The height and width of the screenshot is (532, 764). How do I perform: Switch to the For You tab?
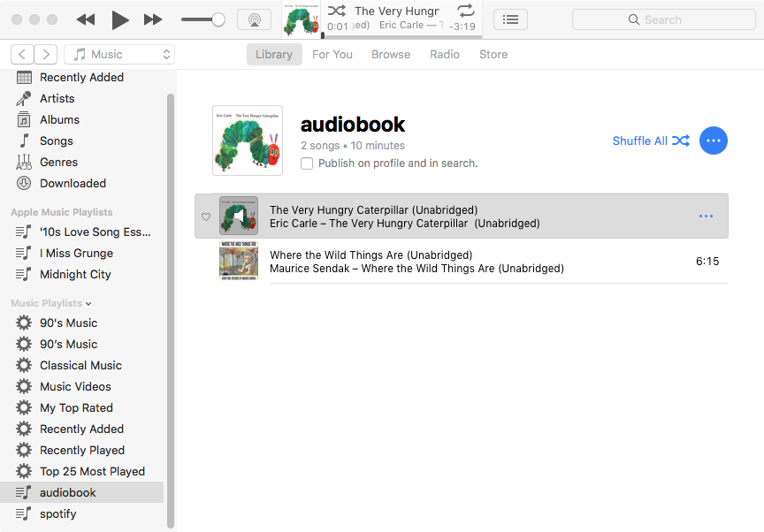click(332, 54)
